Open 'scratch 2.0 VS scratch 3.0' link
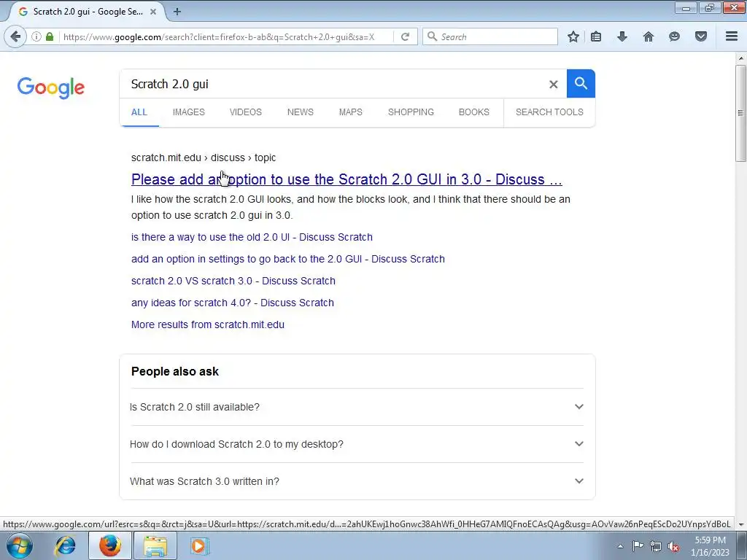This screenshot has width=747, height=560. click(x=233, y=281)
